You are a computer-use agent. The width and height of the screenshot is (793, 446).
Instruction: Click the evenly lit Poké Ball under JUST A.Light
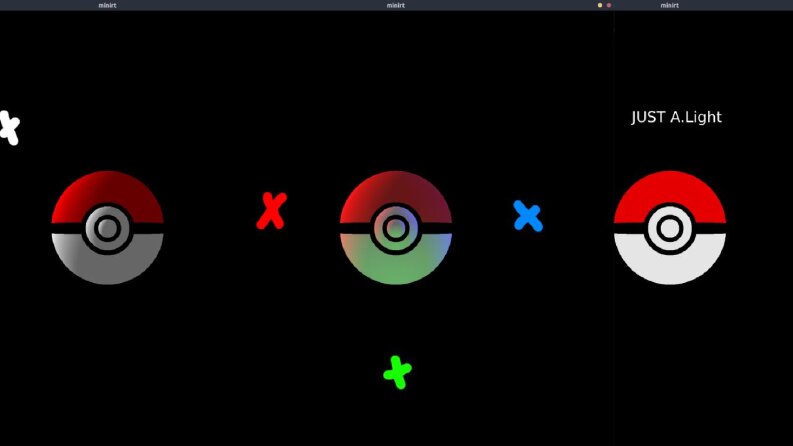click(670, 228)
